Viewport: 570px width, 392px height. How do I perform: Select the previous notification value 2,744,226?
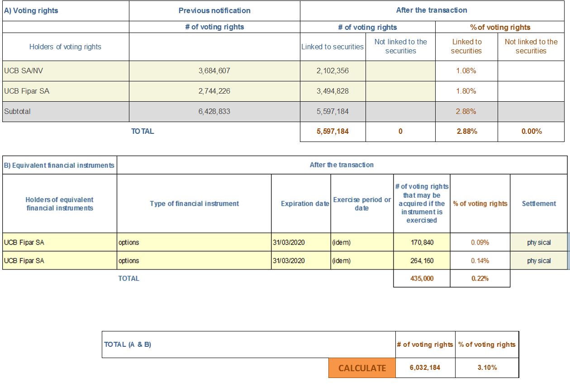214,91
